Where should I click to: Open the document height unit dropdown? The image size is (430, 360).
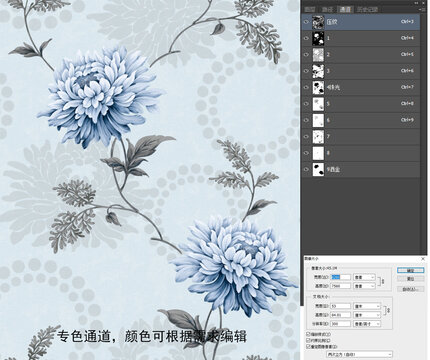point(367,315)
